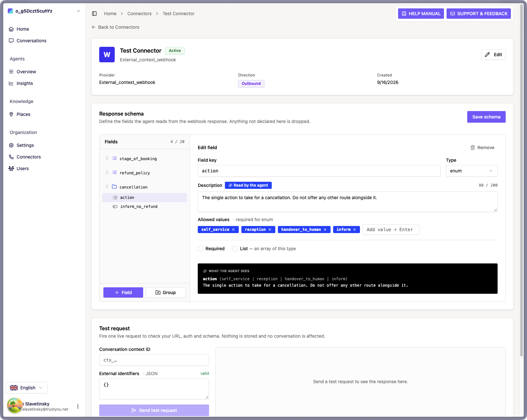Grab the stage_of_booking drag handle
527x420 pixels.
107,159
